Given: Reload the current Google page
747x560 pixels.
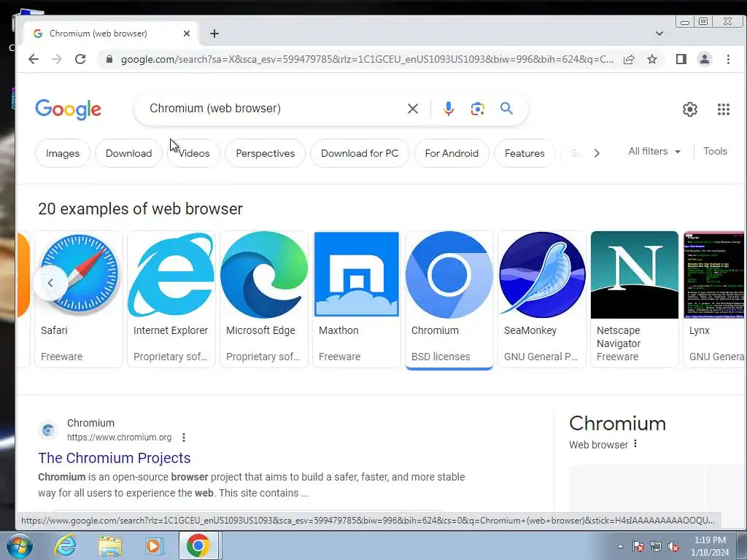Looking at the screenshot, I should tap(80, 59).
